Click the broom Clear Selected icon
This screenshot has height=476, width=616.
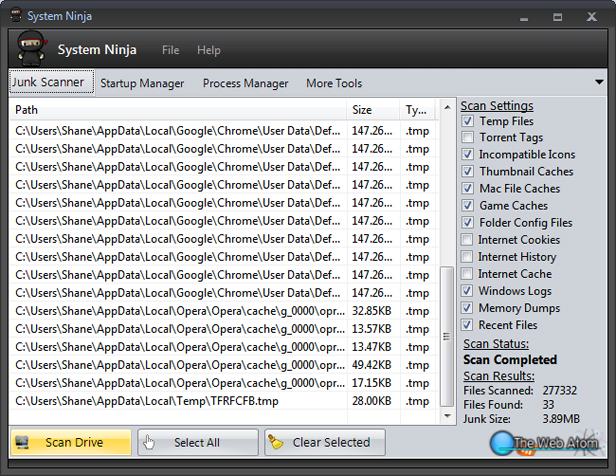click(x=276, y=443)
